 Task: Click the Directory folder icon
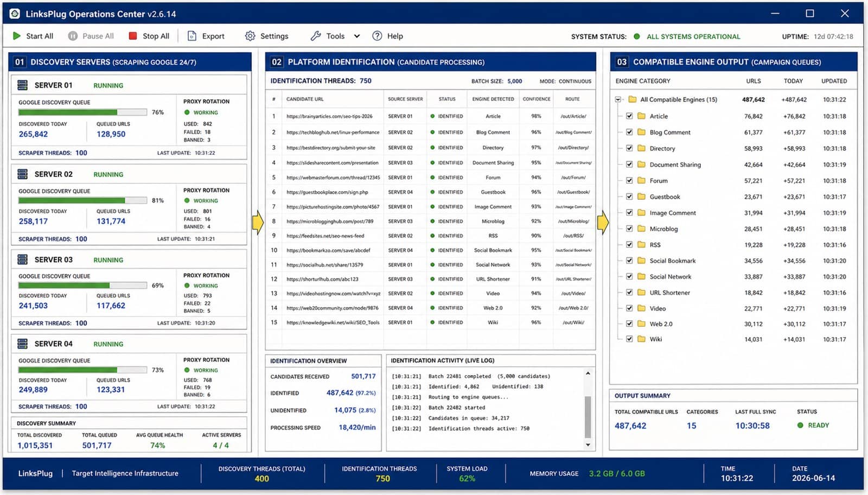pos(642,148)
